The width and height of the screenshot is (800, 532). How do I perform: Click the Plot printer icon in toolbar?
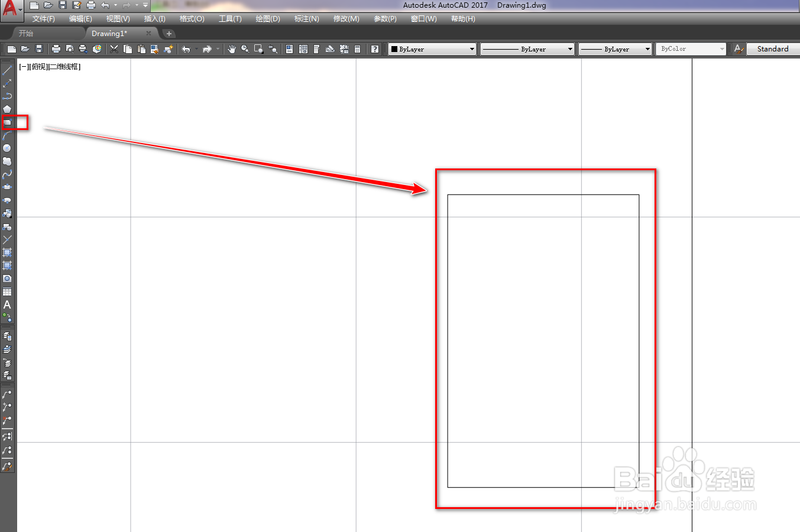click(x=56, y=49)
